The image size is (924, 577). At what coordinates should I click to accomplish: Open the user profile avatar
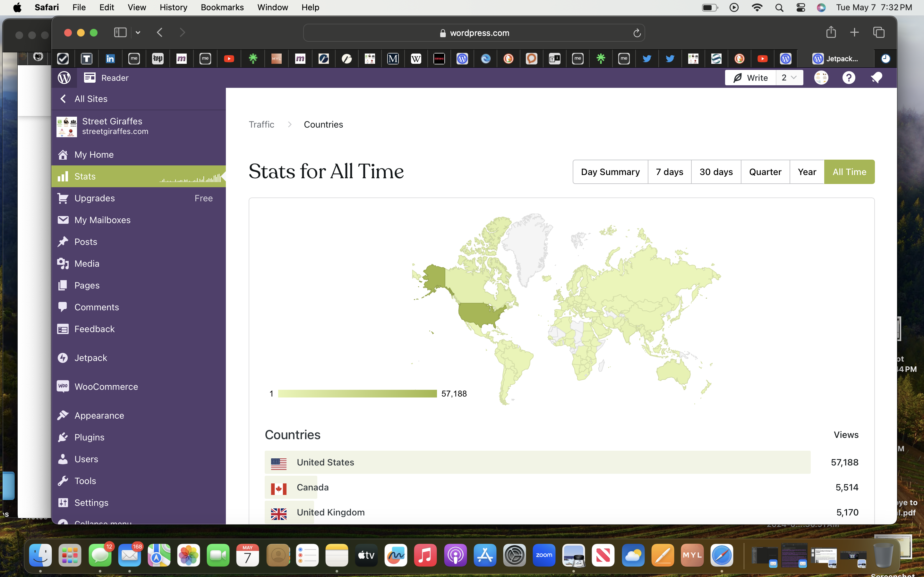(x=821, y=78)
